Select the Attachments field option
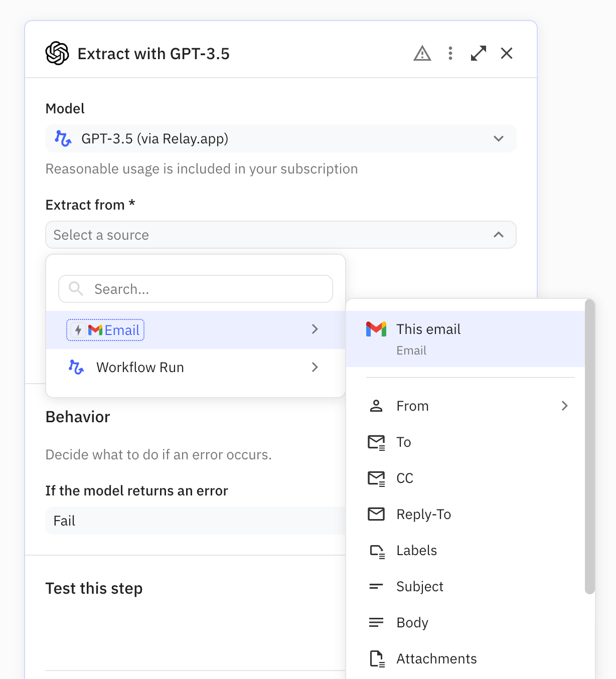This screenshot has height=679, width=616. (466, 659)
